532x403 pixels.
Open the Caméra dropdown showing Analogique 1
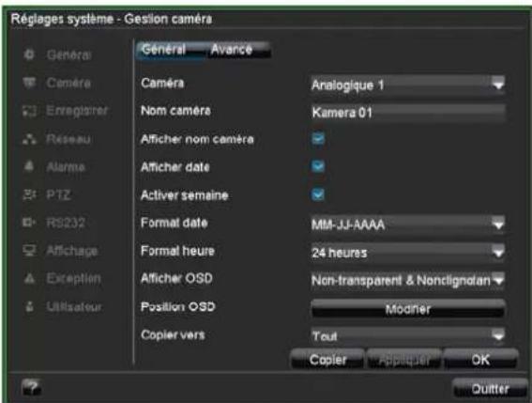(408, 85)
